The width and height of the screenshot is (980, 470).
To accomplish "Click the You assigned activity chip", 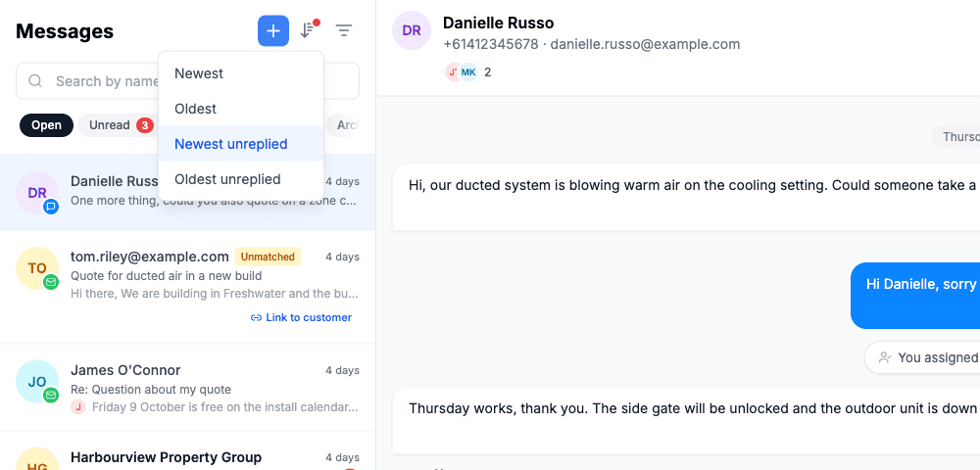I will [922, 357].
